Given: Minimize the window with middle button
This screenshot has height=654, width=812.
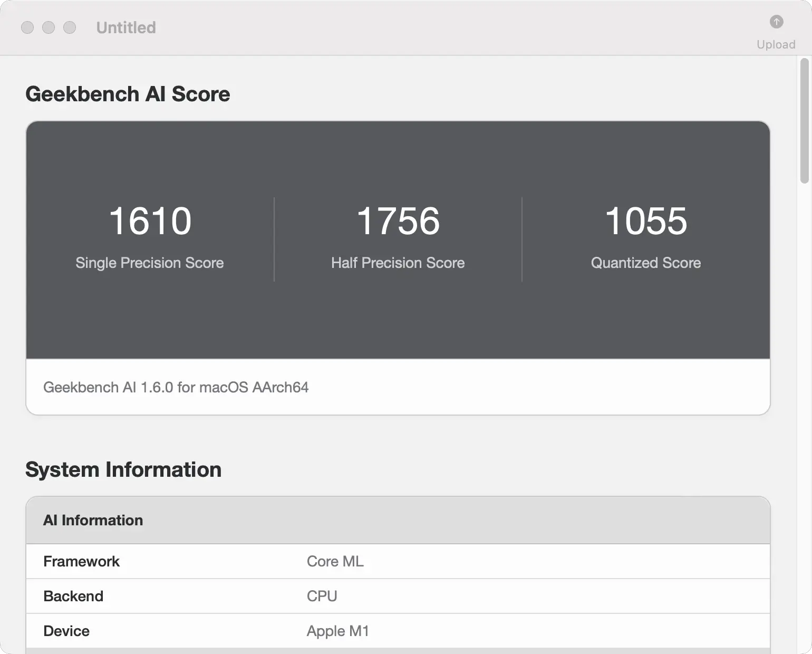Looking at the screenshot, I should (x=49, y=27).
